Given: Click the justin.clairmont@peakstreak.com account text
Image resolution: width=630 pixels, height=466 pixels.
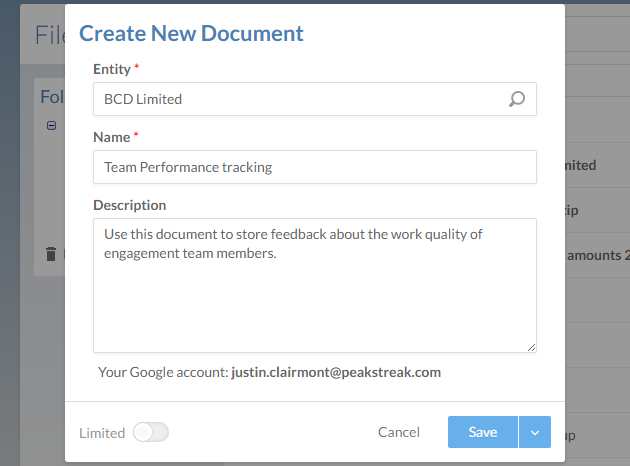Looking at the screenshot, I should click(336, 372).
